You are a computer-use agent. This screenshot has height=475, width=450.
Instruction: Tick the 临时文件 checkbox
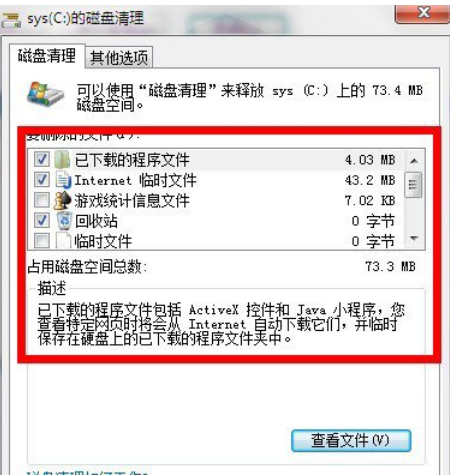[42, 240]
